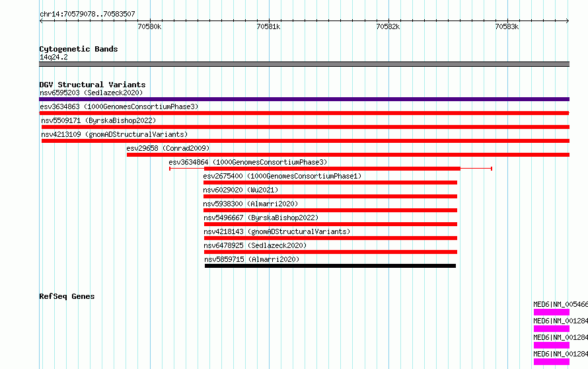
Task: Open nsv4213109 (gnomADStructuralVariants) label
Action: click(x=114, y=134)
